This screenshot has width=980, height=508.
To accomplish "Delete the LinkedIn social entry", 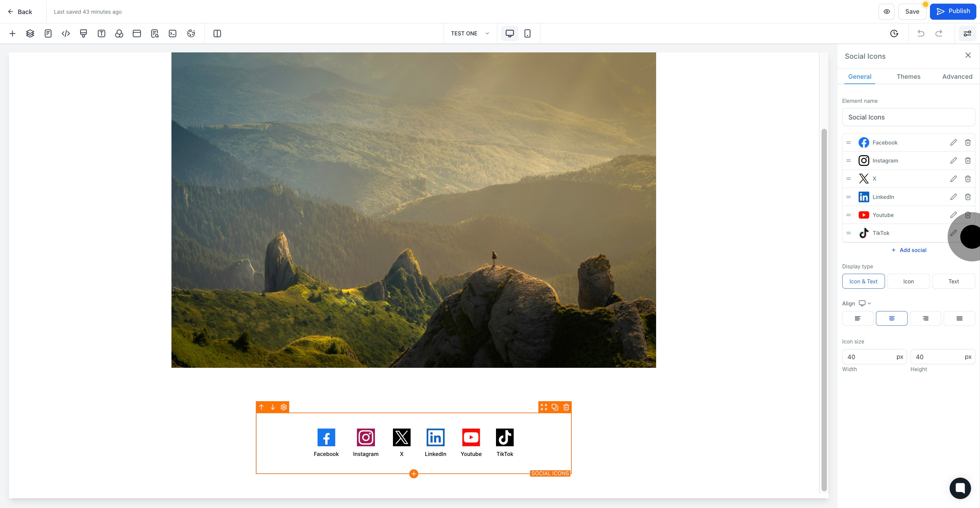I will coord(968,197).
